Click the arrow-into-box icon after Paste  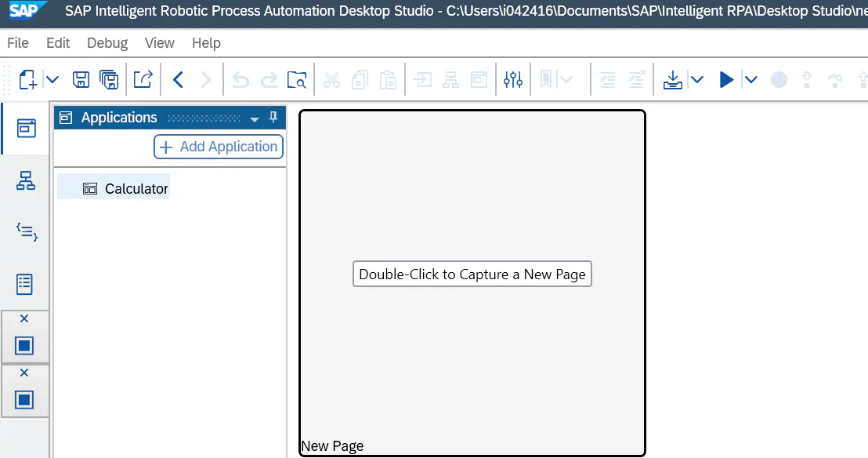tap(422, 80)
